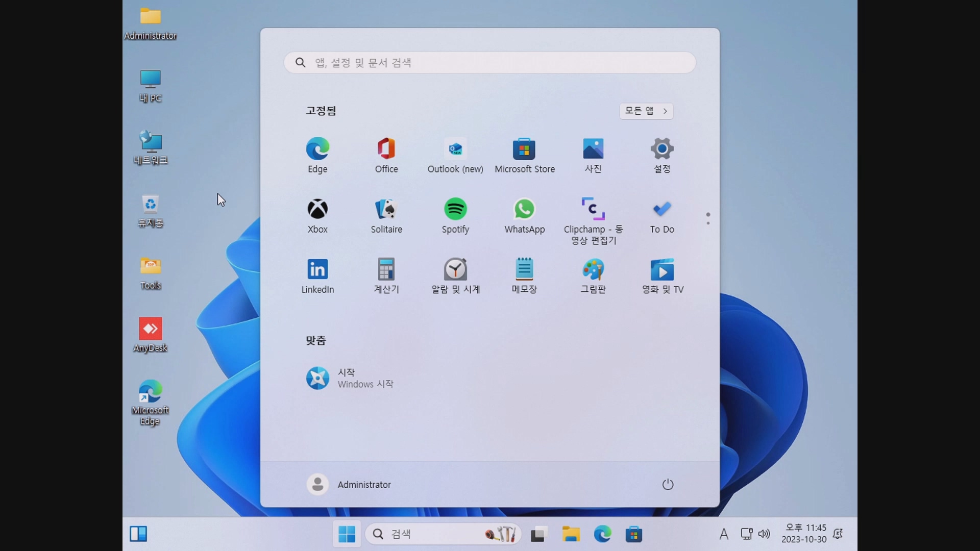Open notification bell in tray

pos(838,534)
